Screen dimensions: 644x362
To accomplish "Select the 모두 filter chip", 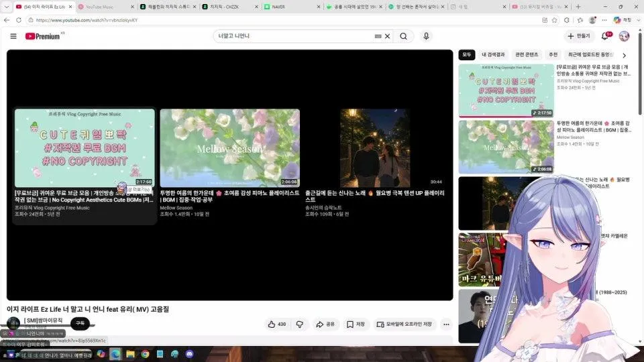I will pos(467,54).
